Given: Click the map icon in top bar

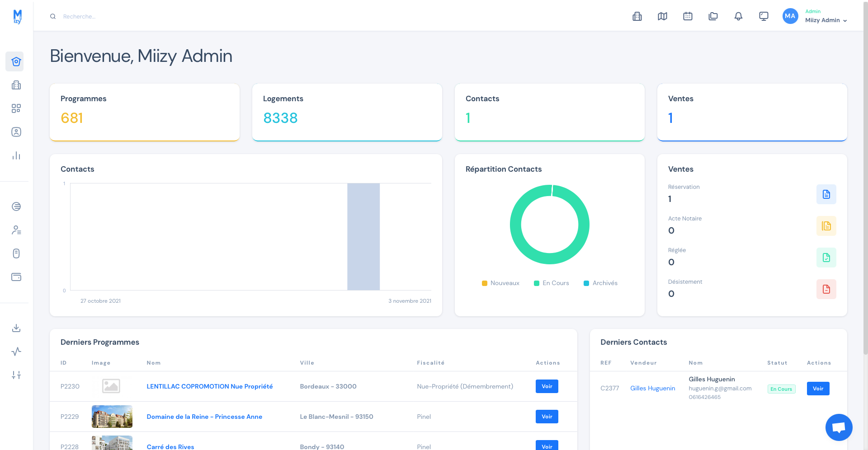Looking at the screenshot, I should point(662,16).
